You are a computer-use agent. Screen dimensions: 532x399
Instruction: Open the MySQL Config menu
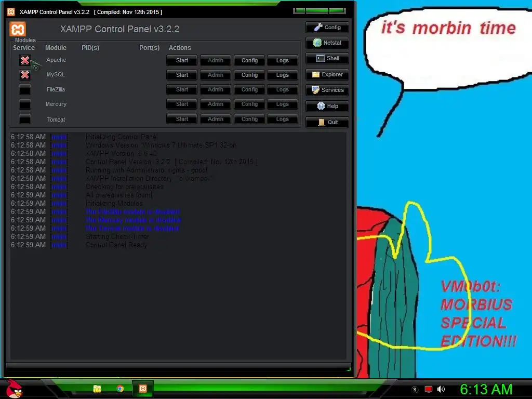click(x=249, y=75)
